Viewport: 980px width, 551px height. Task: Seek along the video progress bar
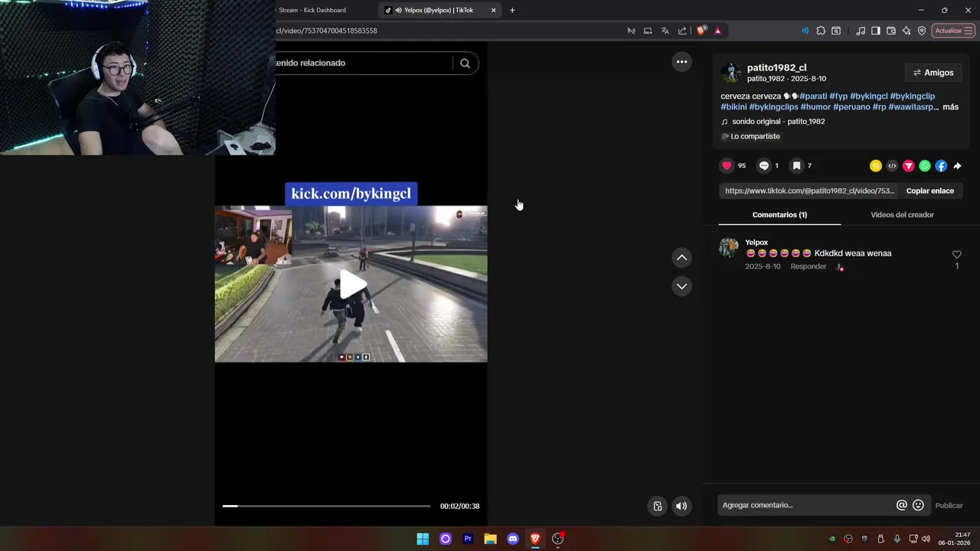326,506
